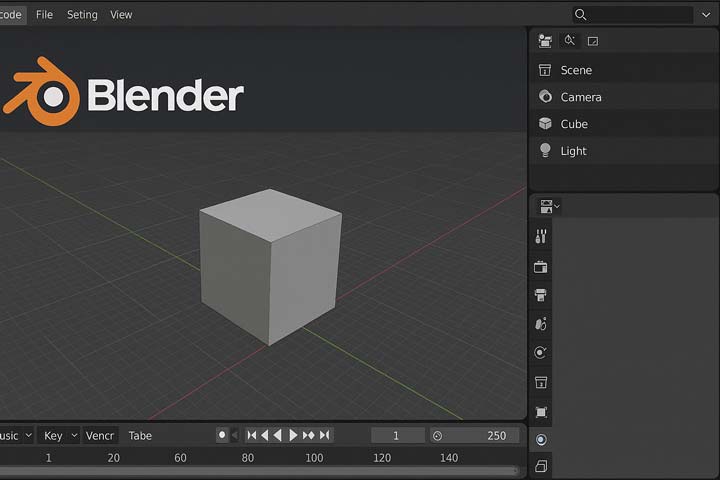This screenshot has width=720, height=480.
Task: Open the highlighted circle properties tab
Action: point(541,440)
